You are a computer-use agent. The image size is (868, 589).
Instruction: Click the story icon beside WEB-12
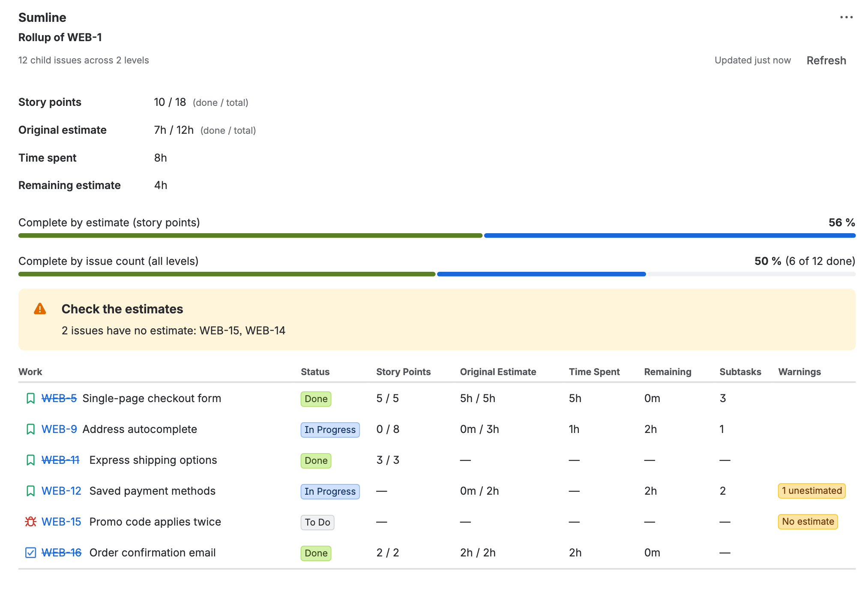30,491
